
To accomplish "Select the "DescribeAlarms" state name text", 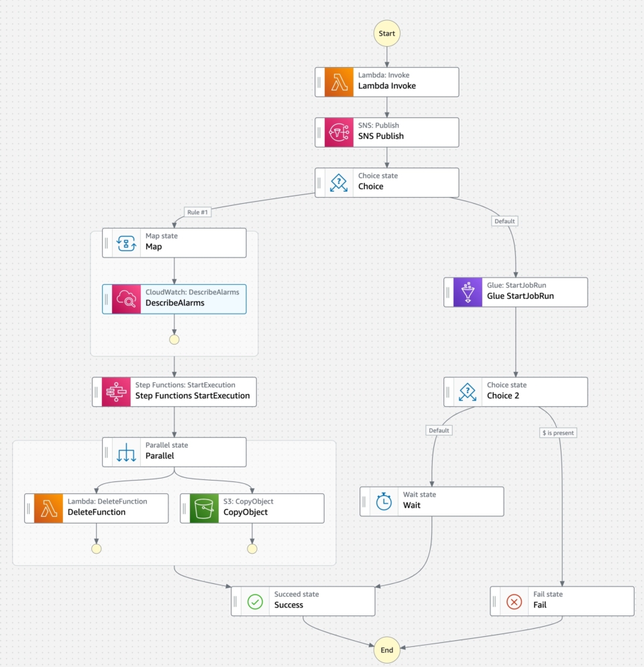I will pyautogui.click(x=175, y=303).
